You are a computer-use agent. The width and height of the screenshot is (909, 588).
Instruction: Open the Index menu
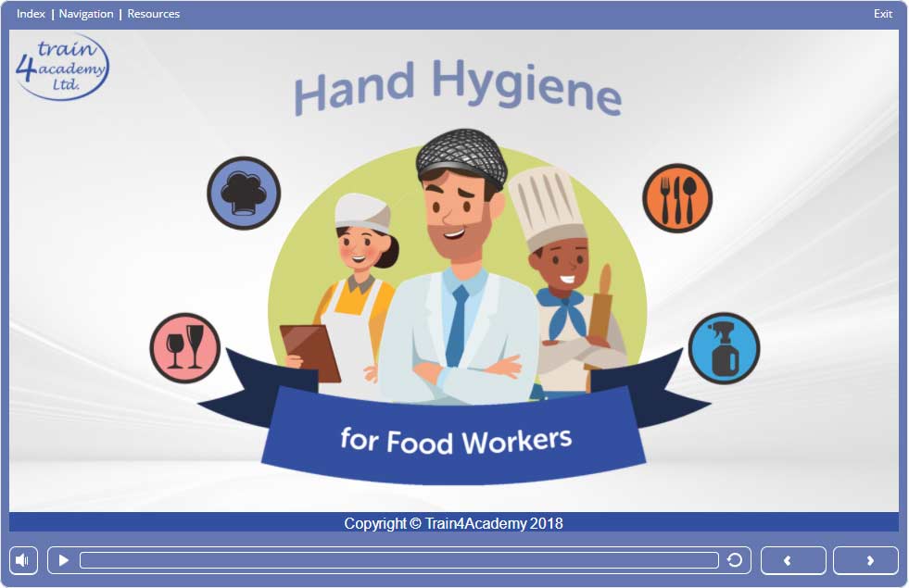[31, 14]
